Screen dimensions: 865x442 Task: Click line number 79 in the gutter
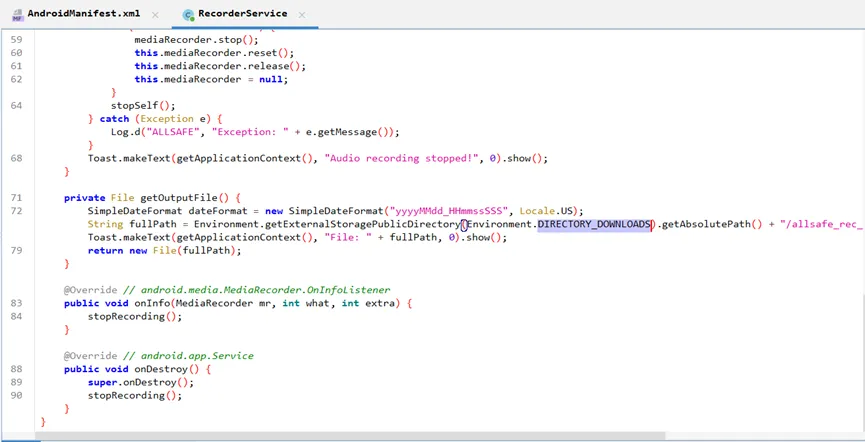click(17, 251)
